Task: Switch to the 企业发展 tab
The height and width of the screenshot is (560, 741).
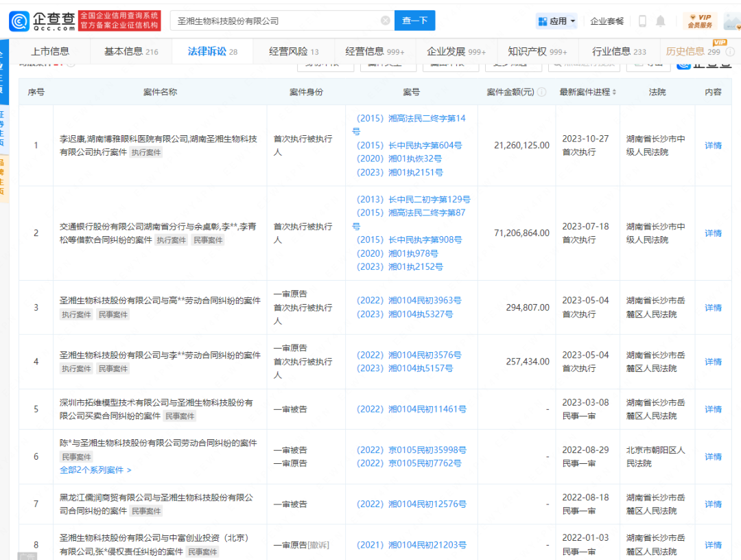Action: [x=456, y=51]
